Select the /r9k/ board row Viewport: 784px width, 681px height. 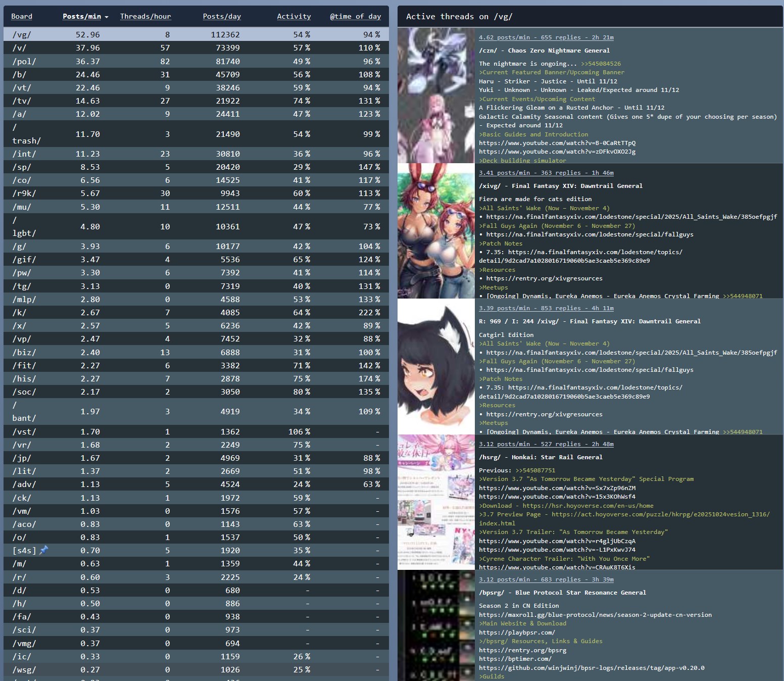[196, 193]
